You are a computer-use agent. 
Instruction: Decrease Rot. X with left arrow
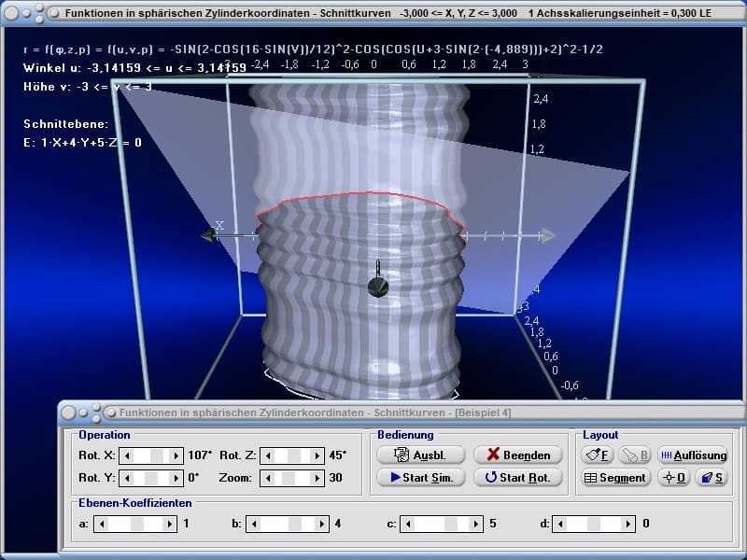[127, 455]
